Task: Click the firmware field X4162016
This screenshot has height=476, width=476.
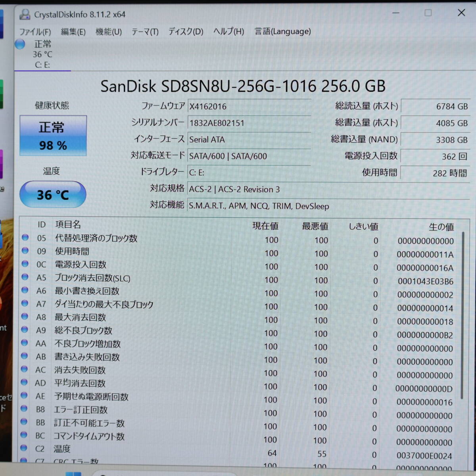Action: click(x=249, y=106)
